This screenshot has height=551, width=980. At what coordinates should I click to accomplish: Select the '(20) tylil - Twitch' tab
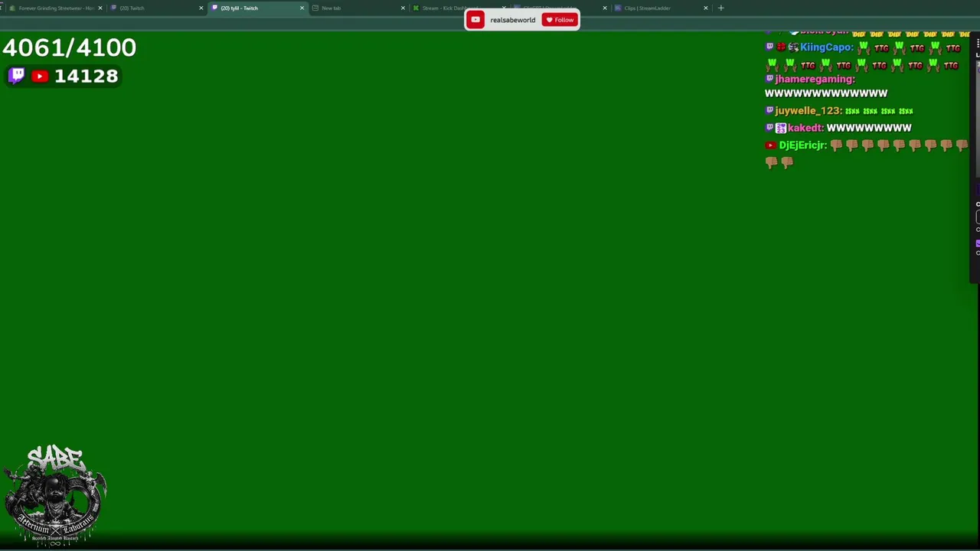(x=256, y=8)
